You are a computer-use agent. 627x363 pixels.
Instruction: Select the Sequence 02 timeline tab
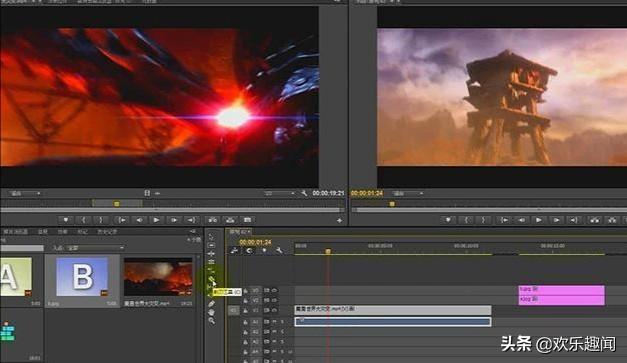pyautogui.click(x=239, y=231)
